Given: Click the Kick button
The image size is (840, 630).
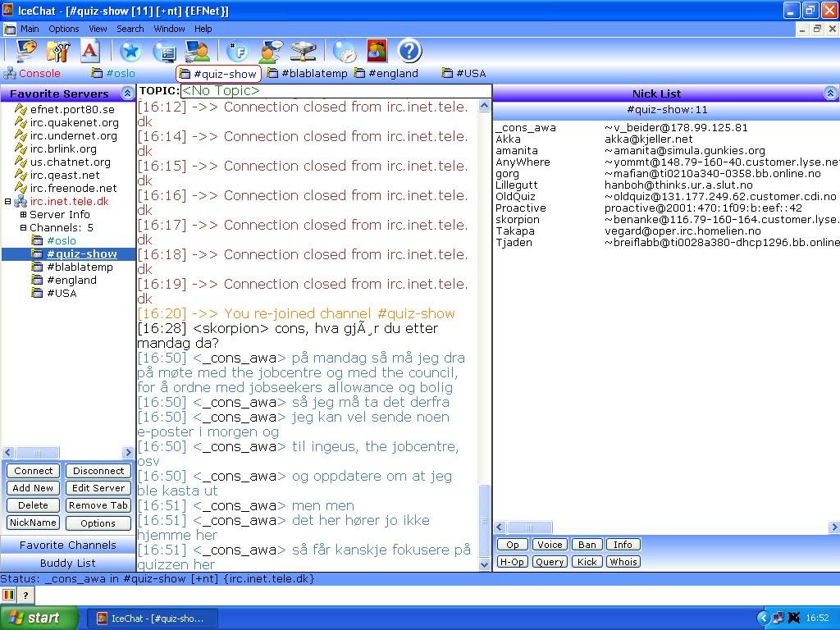Looking at the screenshot, I should coord(587,562).
